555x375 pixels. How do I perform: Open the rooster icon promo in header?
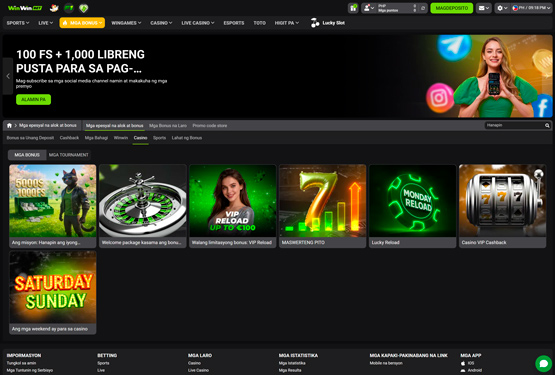point(54,8)
